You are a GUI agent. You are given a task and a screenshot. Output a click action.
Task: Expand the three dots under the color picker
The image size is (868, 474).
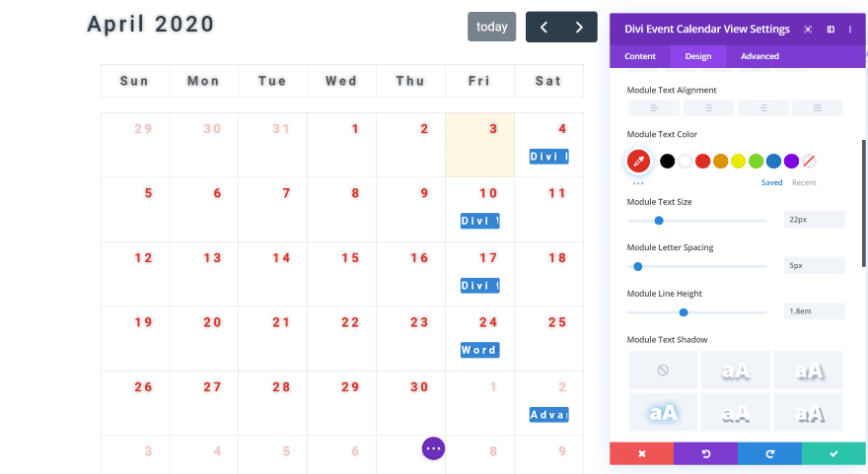coord(638,183)
